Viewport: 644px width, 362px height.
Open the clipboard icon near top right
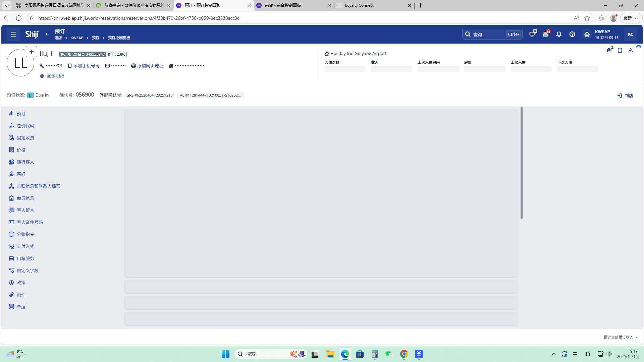620,50
